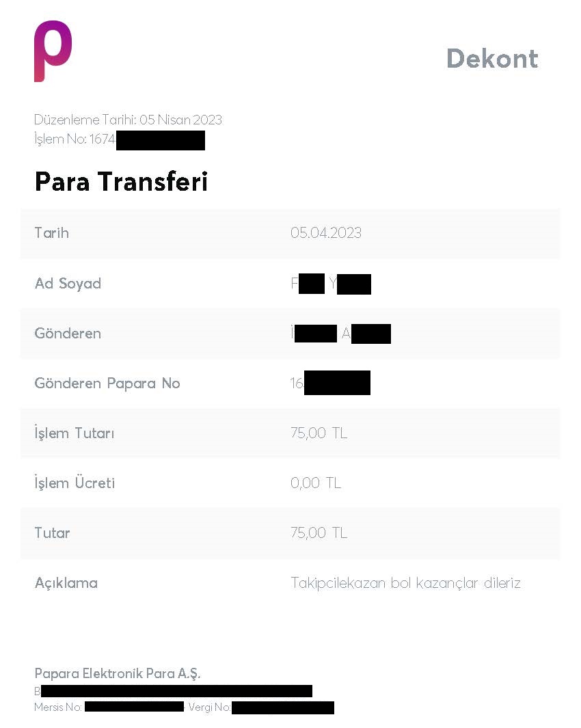
Task: Click the Para Transferi title
Action: (x=121, y=181)
